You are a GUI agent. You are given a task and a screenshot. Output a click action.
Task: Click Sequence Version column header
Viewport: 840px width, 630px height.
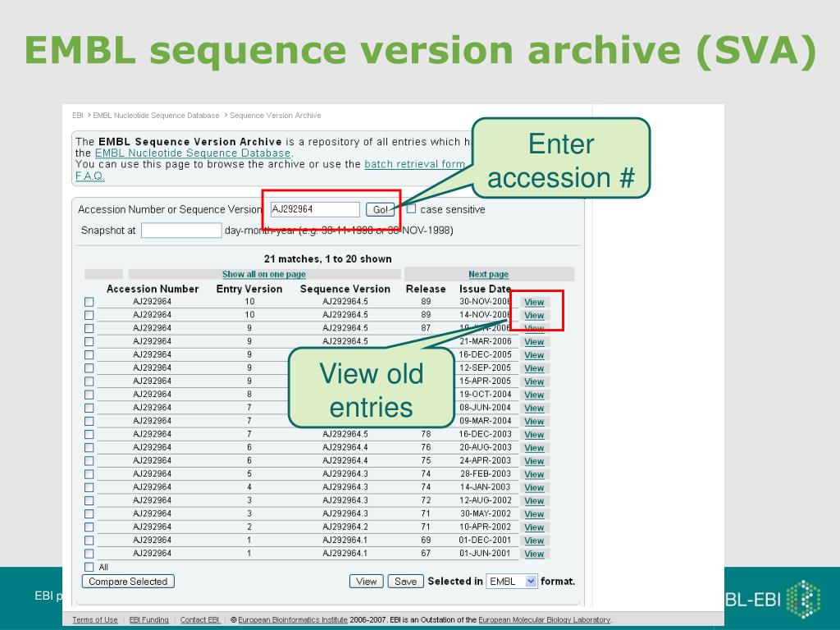(345, 289)
